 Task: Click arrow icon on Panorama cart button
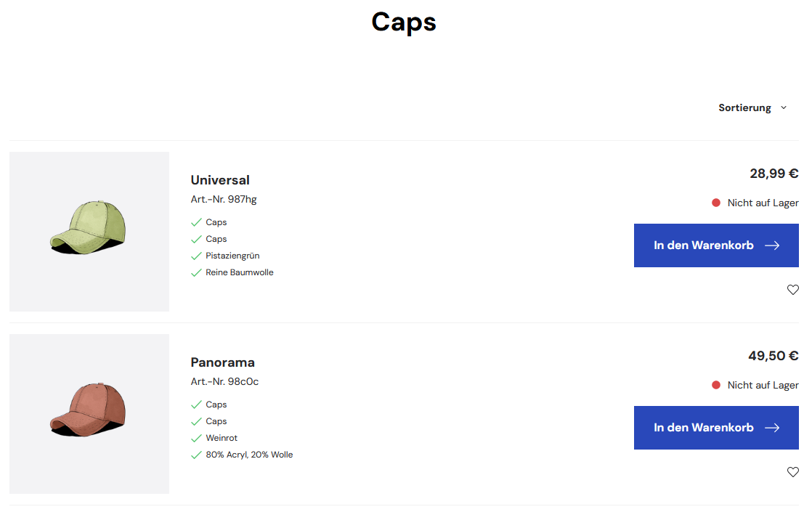(772, 428)
